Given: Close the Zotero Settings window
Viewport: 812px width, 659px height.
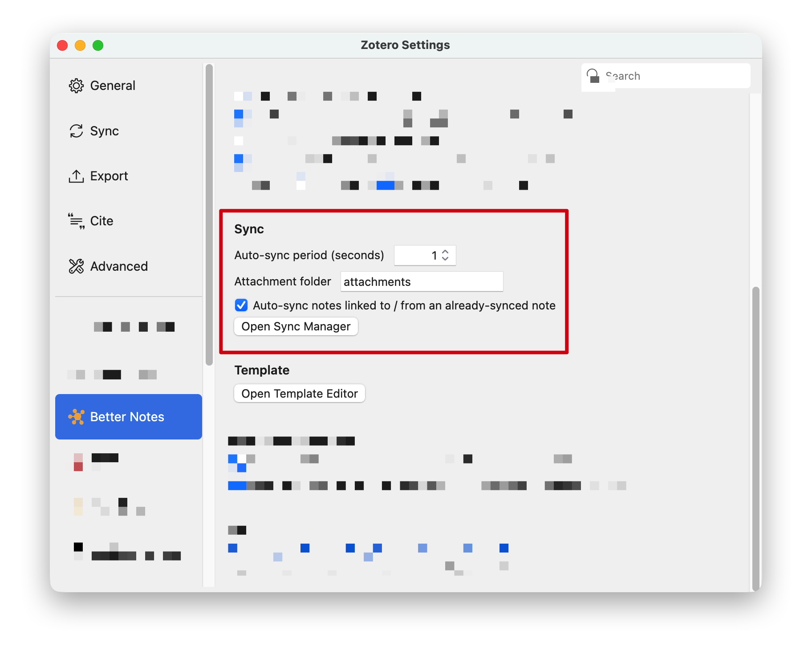Looking at the screenshot, I should click(x=62, y=45).
